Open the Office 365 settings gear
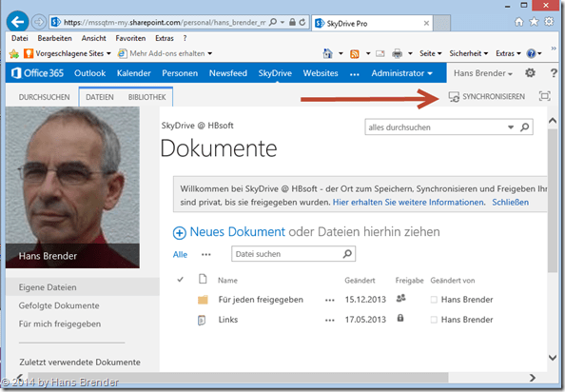This screenshot has height=392, width=565. pos(530,73)
